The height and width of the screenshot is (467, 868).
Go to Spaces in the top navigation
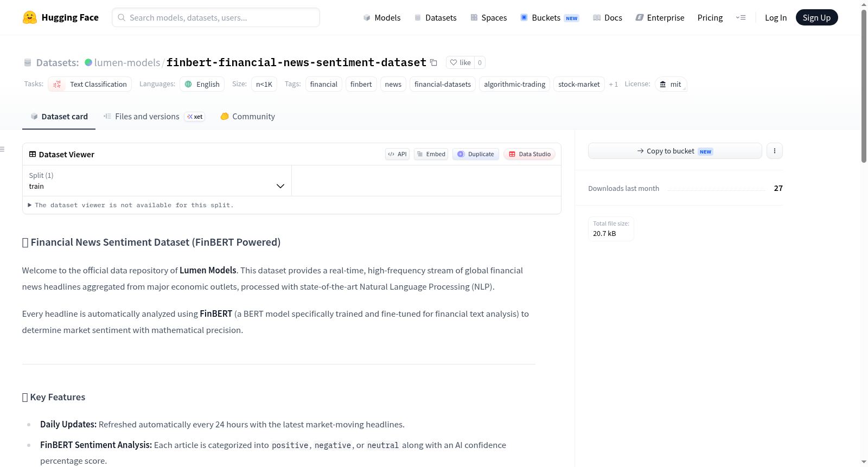click(488, 17)
